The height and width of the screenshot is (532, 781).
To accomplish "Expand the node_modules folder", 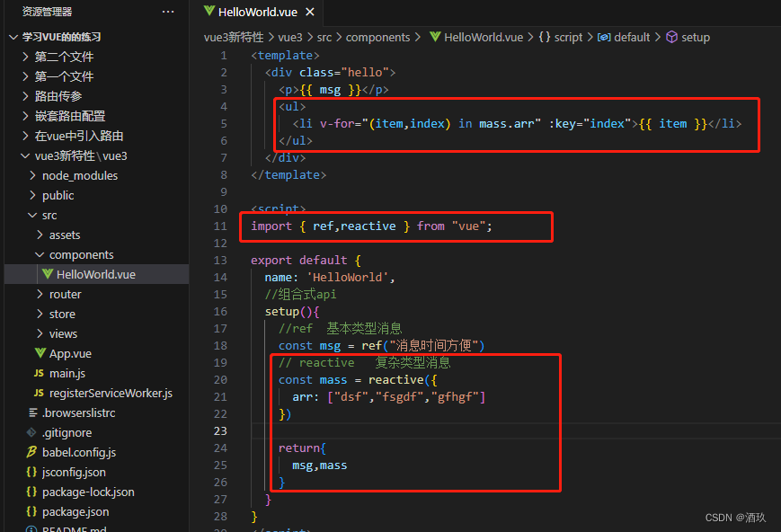I will [x=33, y=175].
